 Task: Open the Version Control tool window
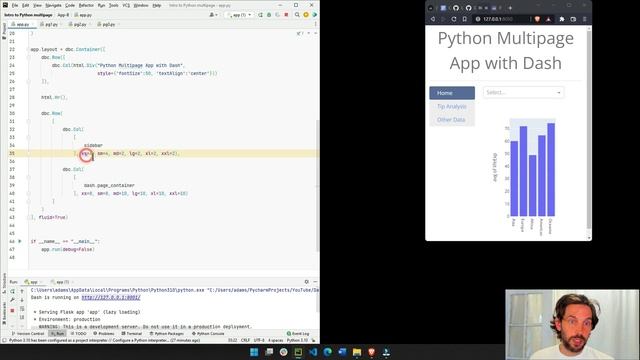pyautogui.click(x=28, y=333)
